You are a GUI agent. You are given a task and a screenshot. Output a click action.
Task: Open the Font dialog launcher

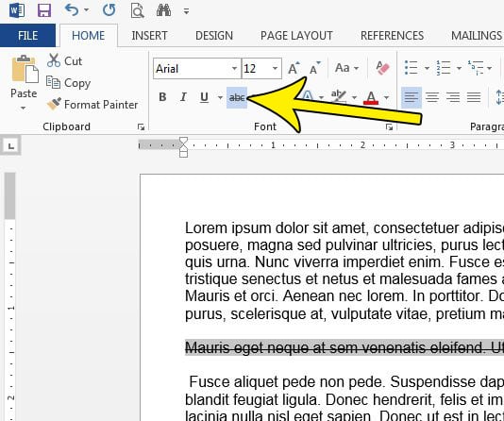(389, 126)
